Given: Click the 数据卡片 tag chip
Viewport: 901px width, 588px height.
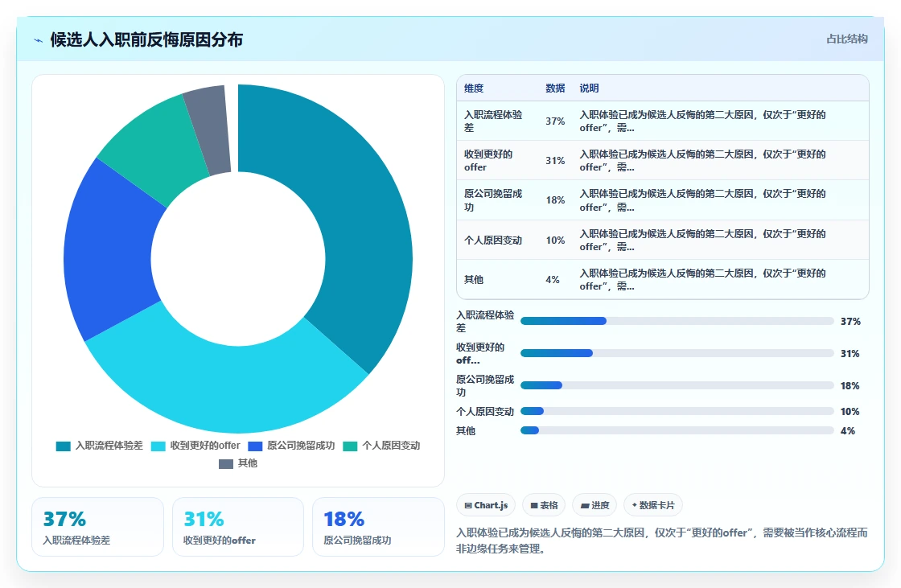Looking at the screenshot, I should (x=652, y=505).
